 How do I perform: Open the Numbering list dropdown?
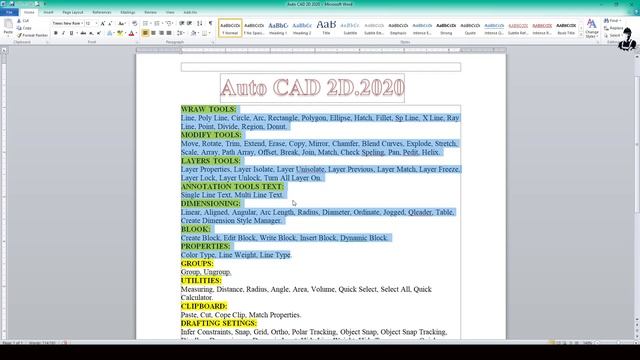click(x=163, y=23)
